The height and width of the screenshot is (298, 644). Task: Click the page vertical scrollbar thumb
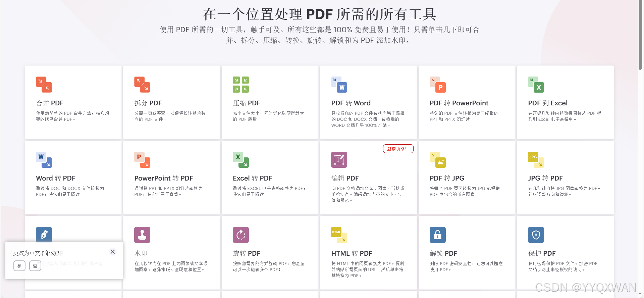[x=640, y=35]
